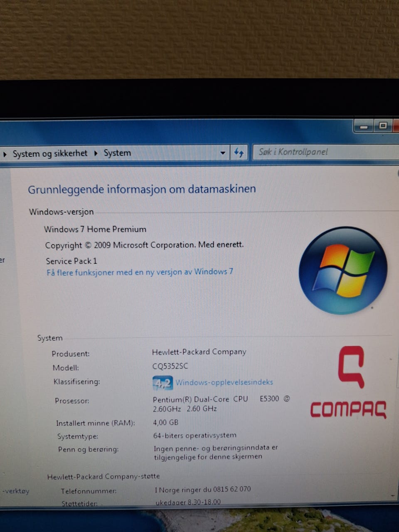Click the scrollbar down arrow
Viewport: 399px width, 532px height.
[393, 496]
